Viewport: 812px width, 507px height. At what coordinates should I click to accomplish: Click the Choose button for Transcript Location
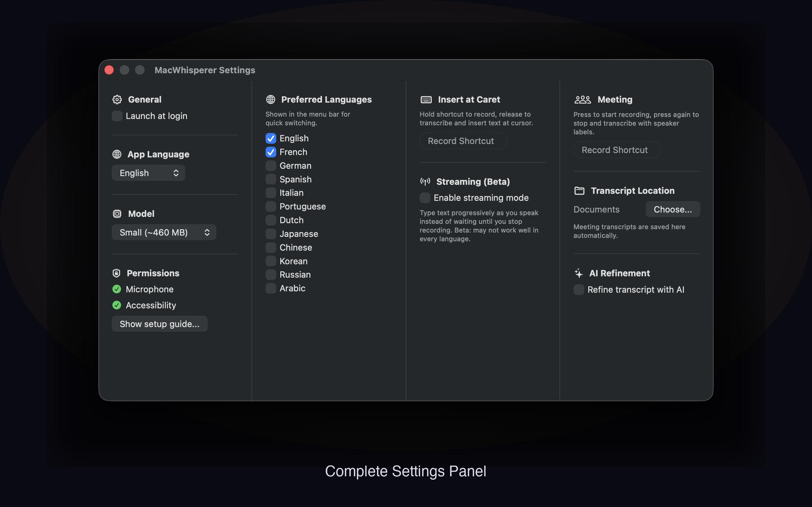[673, 209]
